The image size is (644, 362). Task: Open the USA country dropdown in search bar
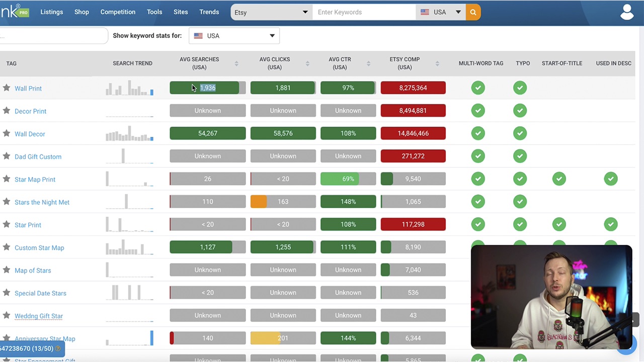pos(441,12)
